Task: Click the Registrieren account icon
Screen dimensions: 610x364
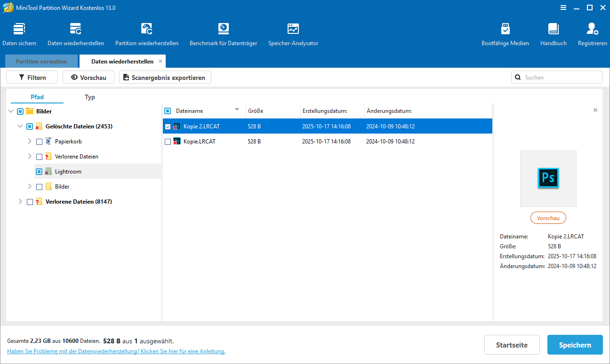Action: (592, 34)
